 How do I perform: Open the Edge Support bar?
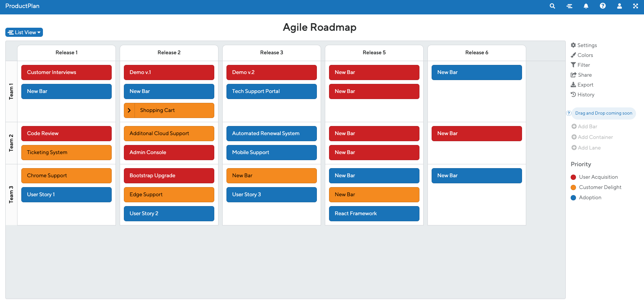(x=169, y=195)
